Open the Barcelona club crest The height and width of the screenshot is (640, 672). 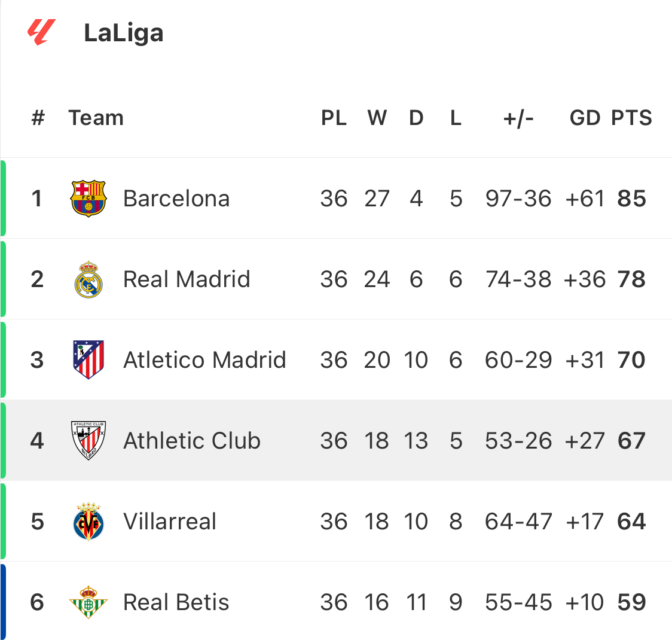click(x=88, y=199)
